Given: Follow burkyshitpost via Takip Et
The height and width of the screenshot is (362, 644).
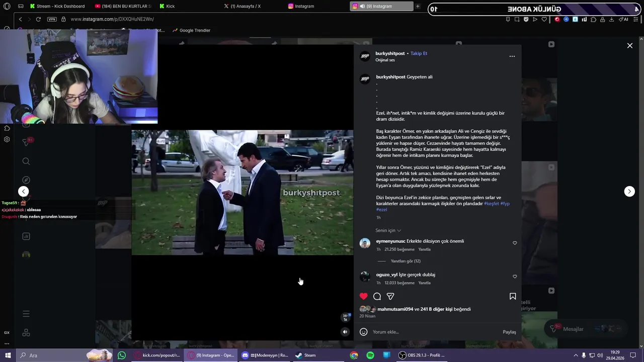Looking at the screenshot, I should point(419,53).
